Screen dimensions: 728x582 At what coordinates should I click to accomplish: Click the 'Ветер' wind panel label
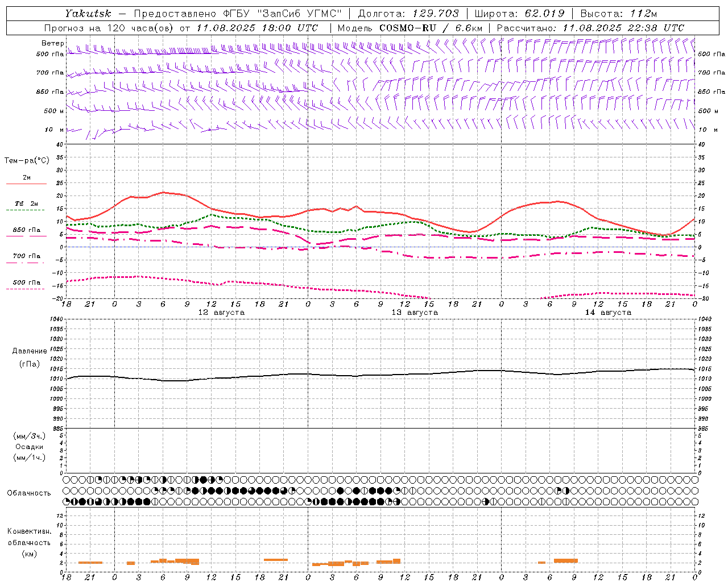coord(53,43)
